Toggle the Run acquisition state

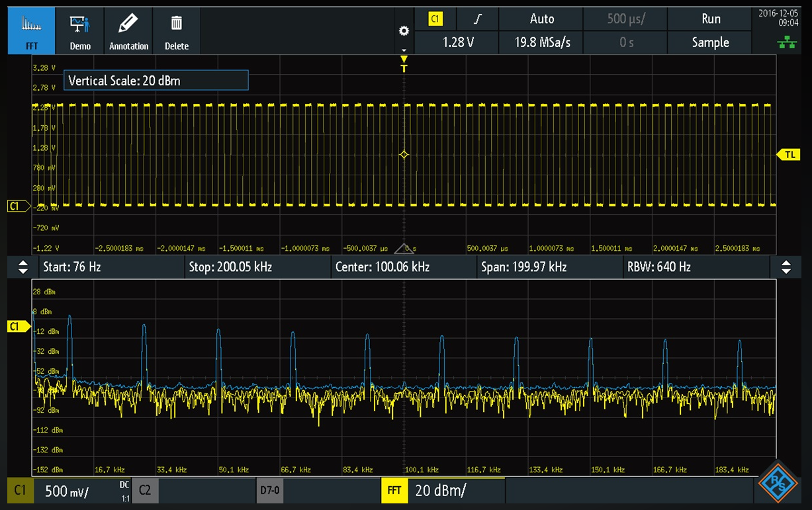pyautogui.click(x=710, y=19)
